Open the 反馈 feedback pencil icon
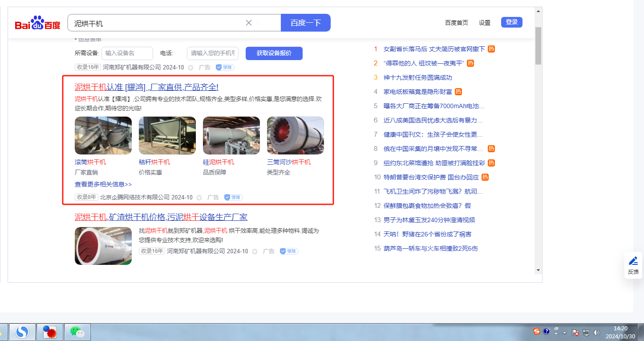This screenshot has width=644, height=341. click(633, 261)
